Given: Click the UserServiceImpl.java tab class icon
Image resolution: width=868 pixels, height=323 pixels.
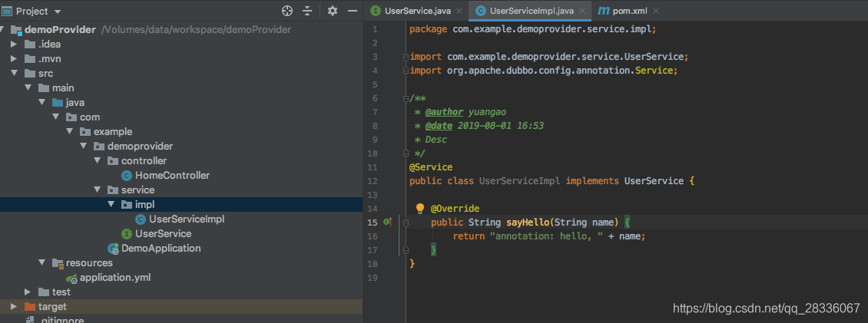Looking at the screenshot, I should (x=481, y=11).
